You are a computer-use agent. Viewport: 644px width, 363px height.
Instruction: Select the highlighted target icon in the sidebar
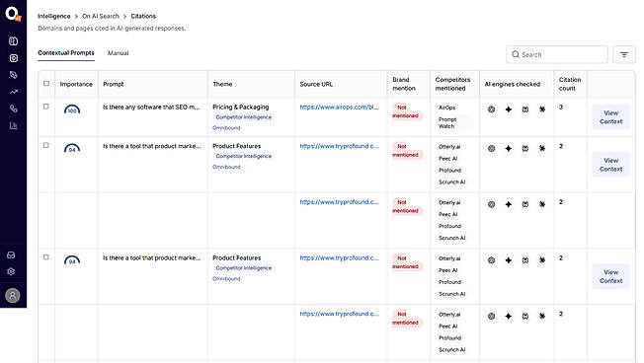click(13, 58)
